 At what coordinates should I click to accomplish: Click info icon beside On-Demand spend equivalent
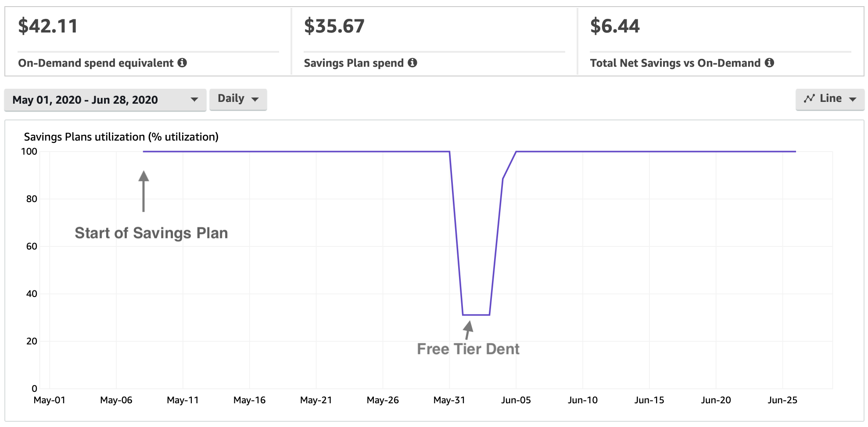(x=182, y=63)
